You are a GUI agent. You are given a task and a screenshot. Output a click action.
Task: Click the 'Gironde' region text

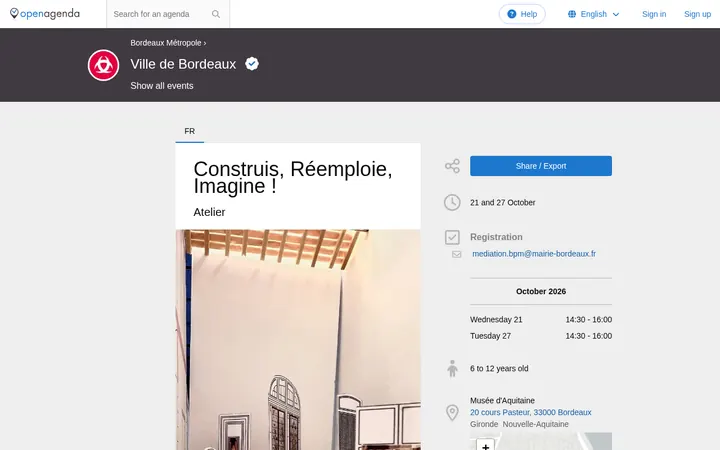point(484,424)
